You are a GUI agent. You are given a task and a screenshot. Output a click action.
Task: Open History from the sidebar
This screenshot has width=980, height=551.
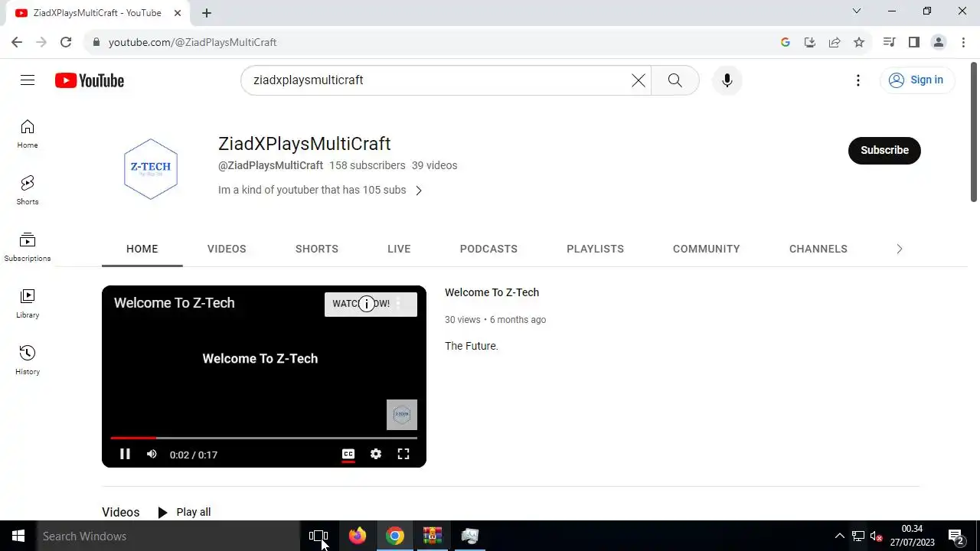coord(28,360)
